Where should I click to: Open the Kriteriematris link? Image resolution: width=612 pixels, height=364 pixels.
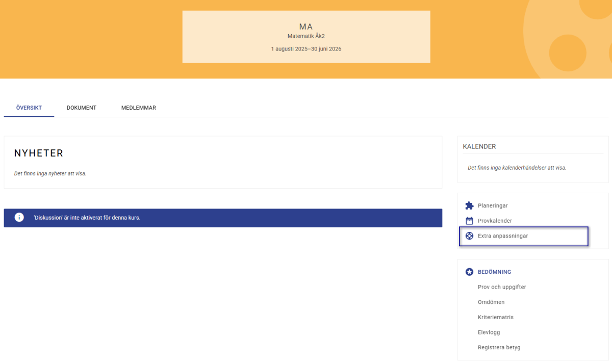496,317
